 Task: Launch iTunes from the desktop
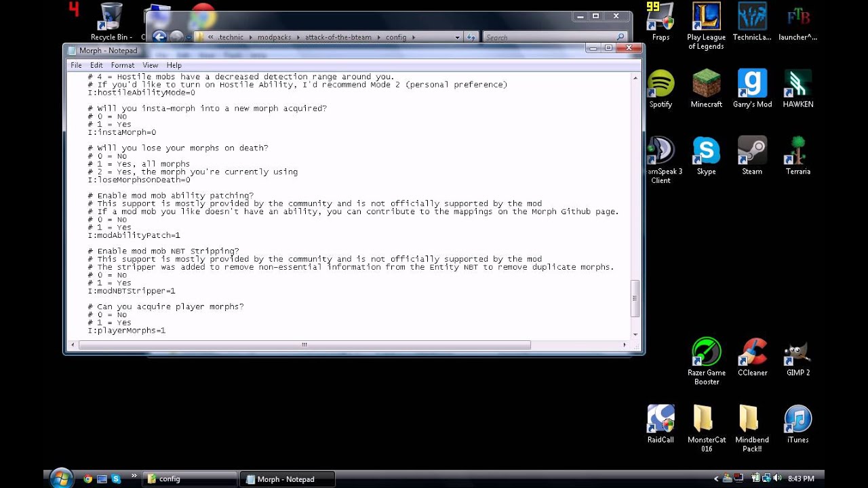[x=798, y=424]
